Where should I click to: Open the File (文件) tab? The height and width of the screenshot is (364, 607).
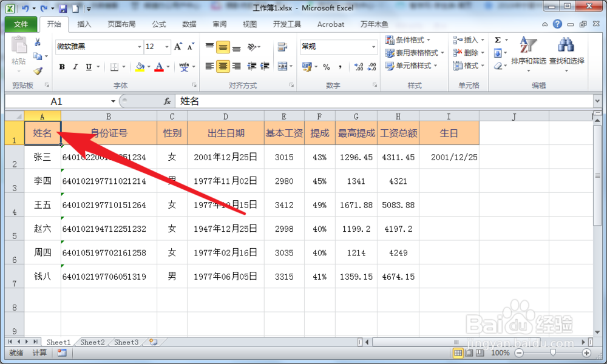point(21,24)
